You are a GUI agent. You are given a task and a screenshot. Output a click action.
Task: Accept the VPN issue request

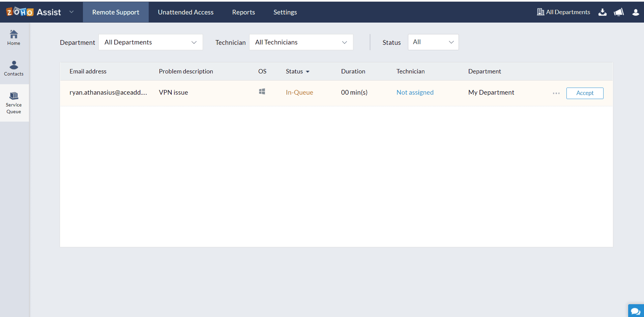[585, 93]
